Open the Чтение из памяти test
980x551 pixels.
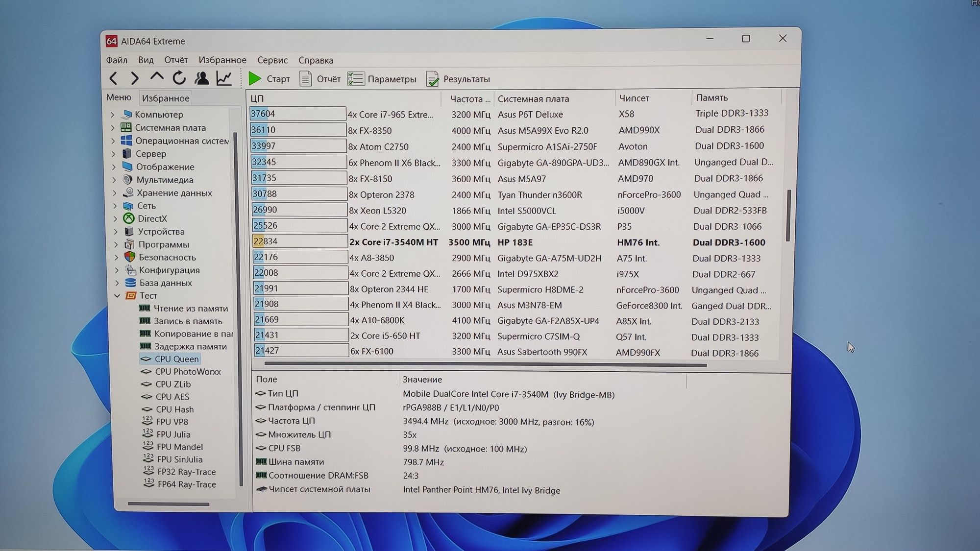[184, 309]
